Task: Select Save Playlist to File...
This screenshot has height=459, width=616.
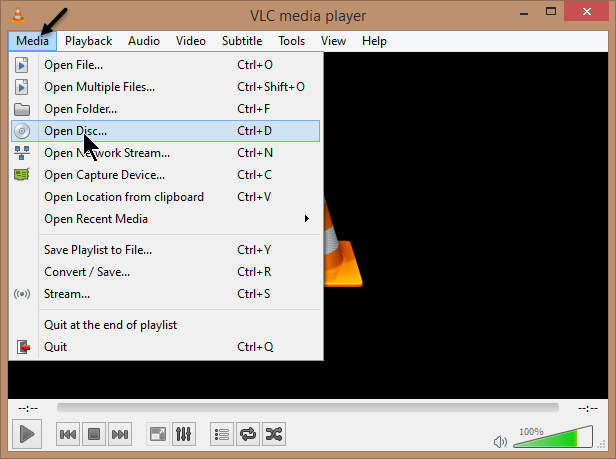Action: coord(165,250)
